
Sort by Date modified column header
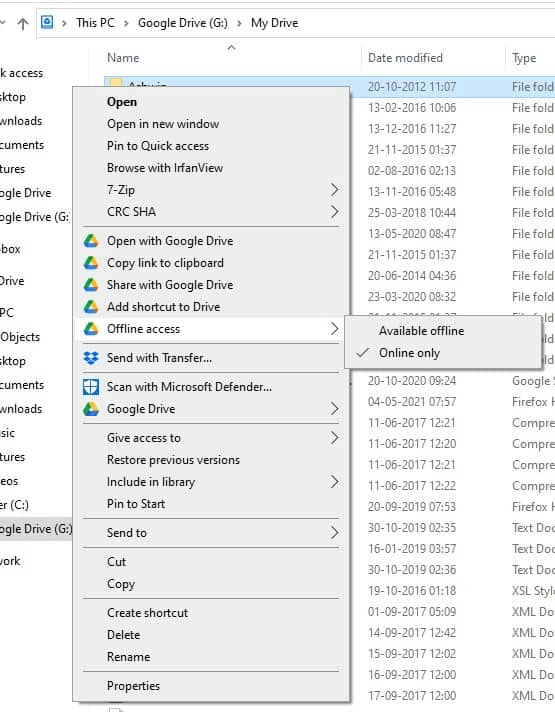point(405,58)
